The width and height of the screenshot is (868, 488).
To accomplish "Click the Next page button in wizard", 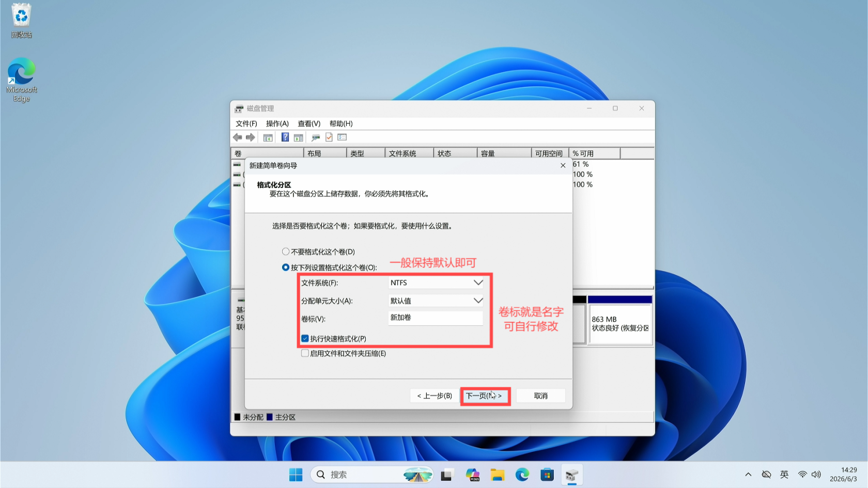I will pos(485,396).
